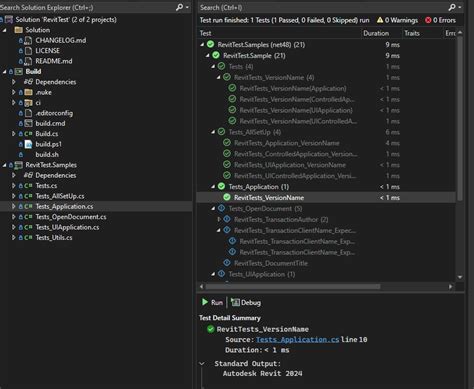Click the Build.cs C# file icon

click(x=29, y=134)
